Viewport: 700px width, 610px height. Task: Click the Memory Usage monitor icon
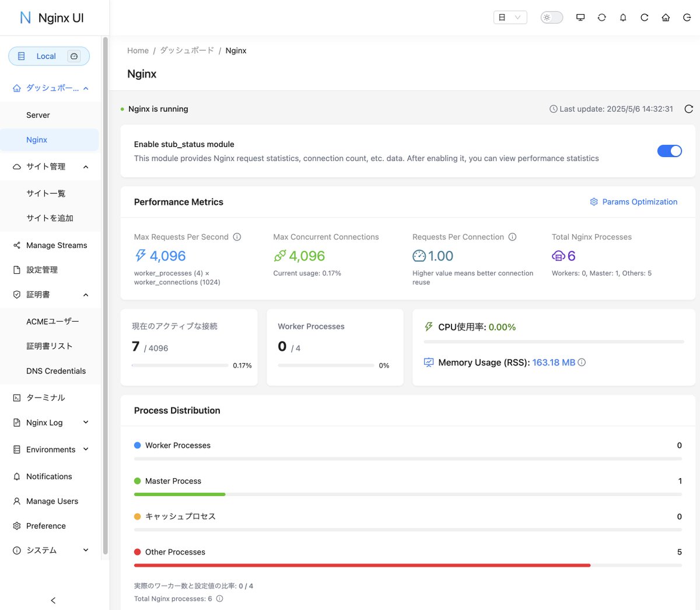pos(429,362)
